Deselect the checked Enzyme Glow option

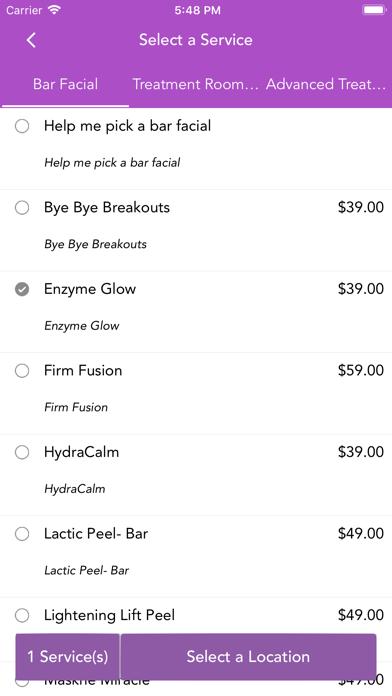[22, 289]
